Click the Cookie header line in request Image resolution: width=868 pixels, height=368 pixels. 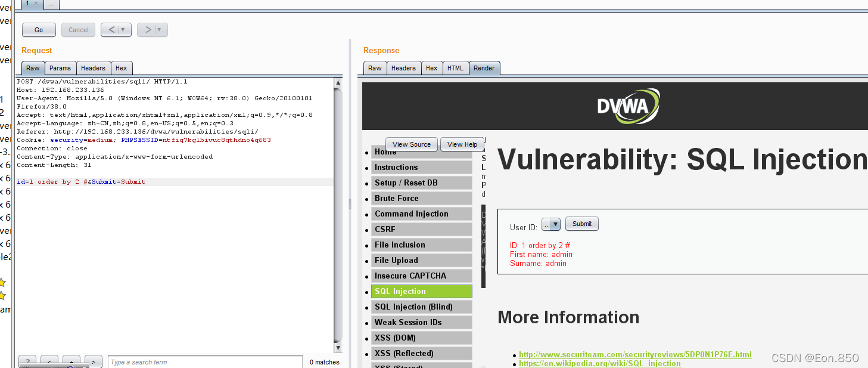coord(144,140)
